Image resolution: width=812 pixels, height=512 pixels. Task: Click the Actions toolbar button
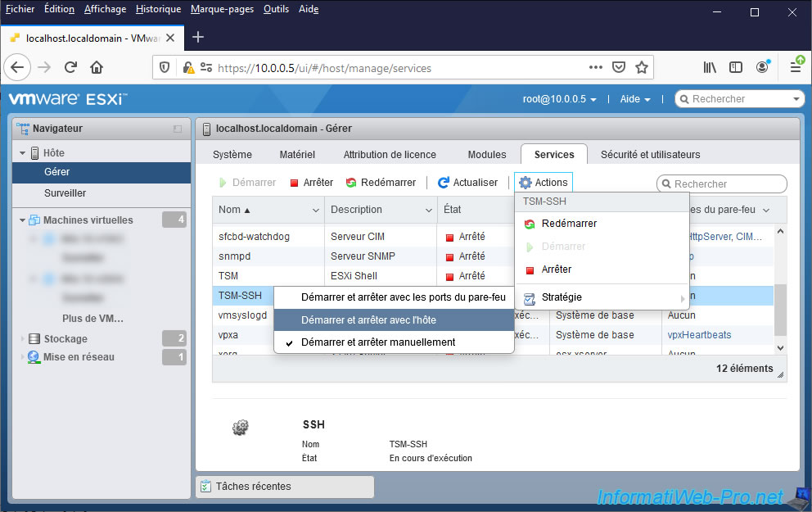click(x=544, y=183)
